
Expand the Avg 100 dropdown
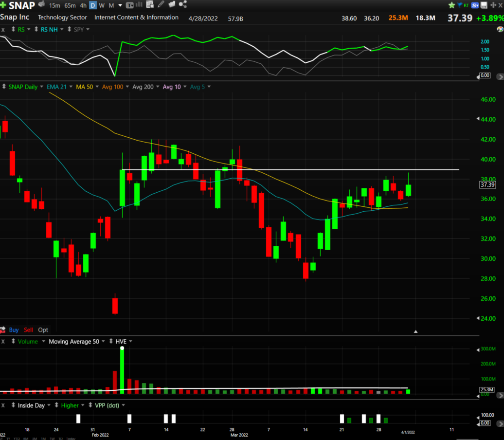click(x=127, y=87)
